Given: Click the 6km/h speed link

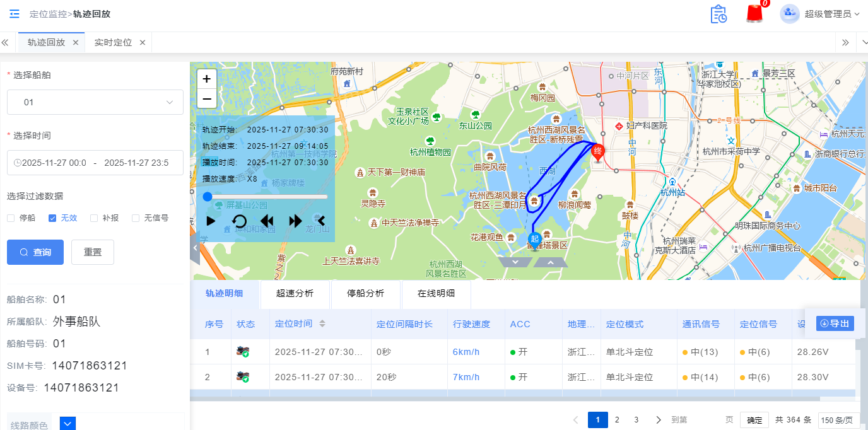Looking at the screenshot, I should (466, 352).
